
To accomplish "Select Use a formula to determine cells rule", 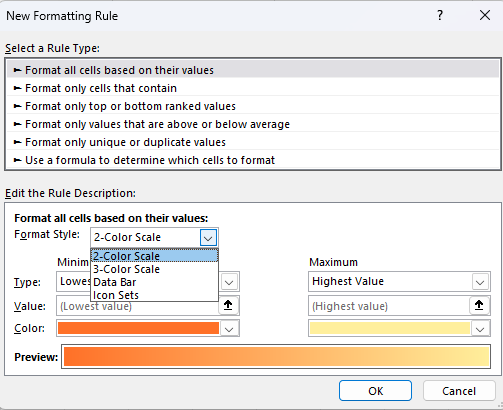I will [253, 160].
